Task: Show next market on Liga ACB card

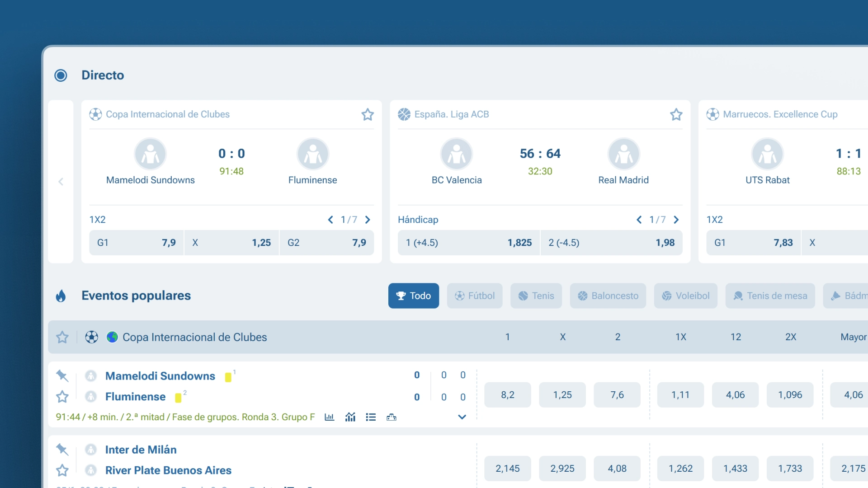Action: coord(676,220)
